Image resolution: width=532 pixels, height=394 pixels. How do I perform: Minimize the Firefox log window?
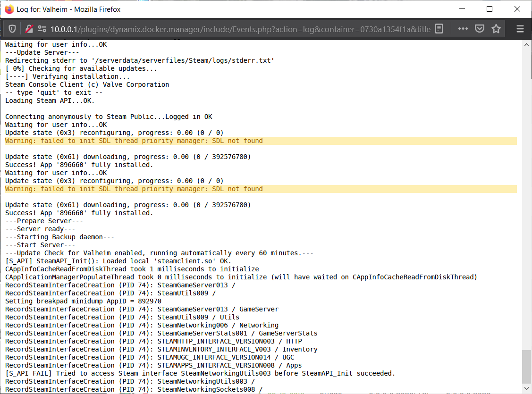(x=462, y=9)
